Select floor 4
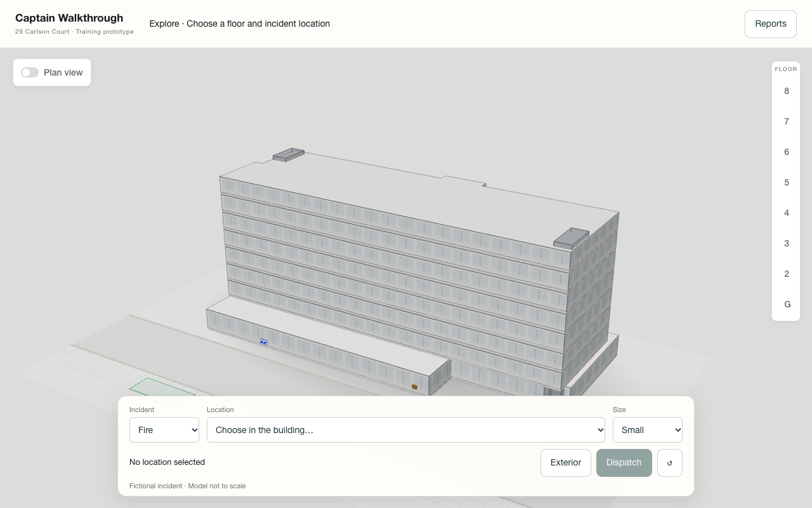This screenshot has width=812, height=508. (787, 213)
